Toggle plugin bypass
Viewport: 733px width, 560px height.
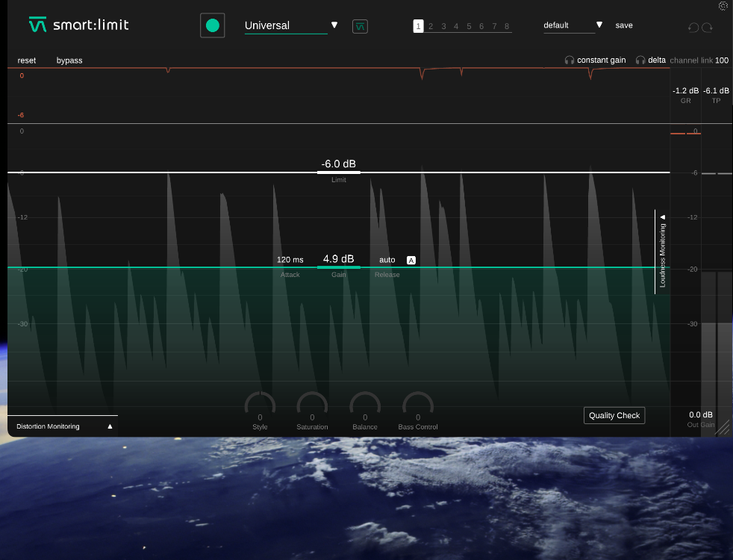[69, 60]
